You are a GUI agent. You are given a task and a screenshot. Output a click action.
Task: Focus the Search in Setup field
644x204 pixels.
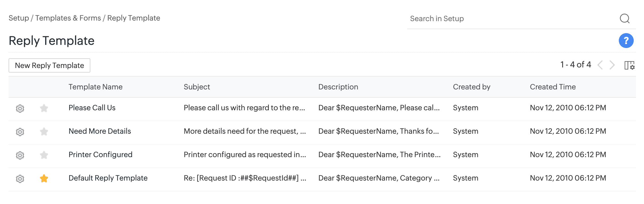(509, 19)
